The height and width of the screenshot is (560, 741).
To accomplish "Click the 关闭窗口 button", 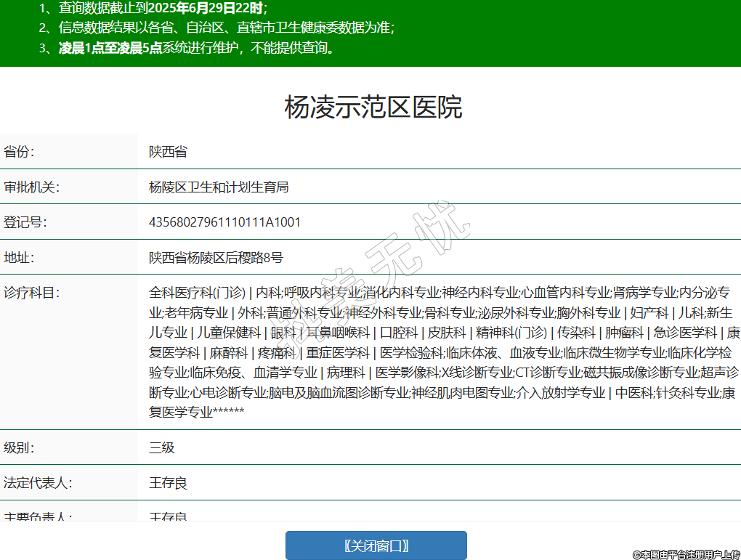I will 376,545.
